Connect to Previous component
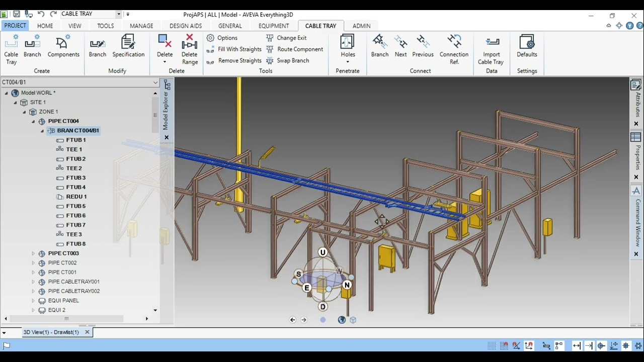Image resolution: width=644 pixels, height=362 pixels. (423, 46)
